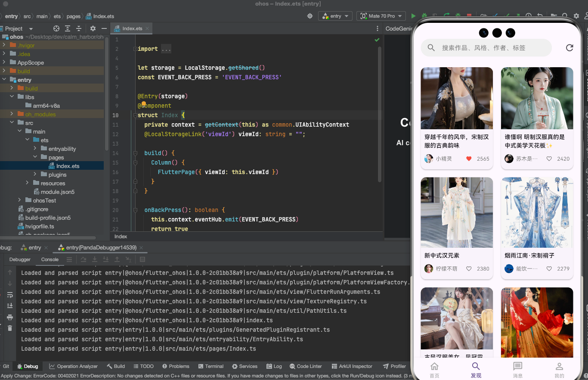
Task: Like the 新中式汉元素 post heart
Action: pos(469,268)
